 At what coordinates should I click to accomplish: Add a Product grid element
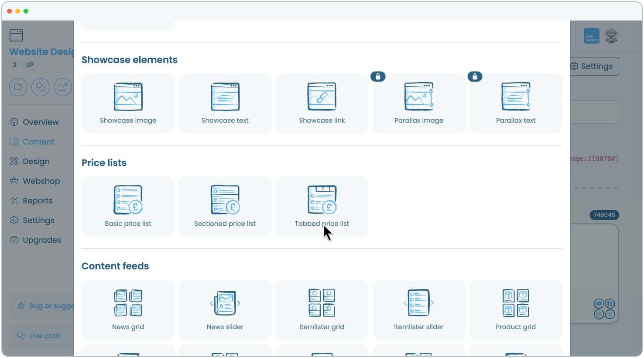[515, 310]
